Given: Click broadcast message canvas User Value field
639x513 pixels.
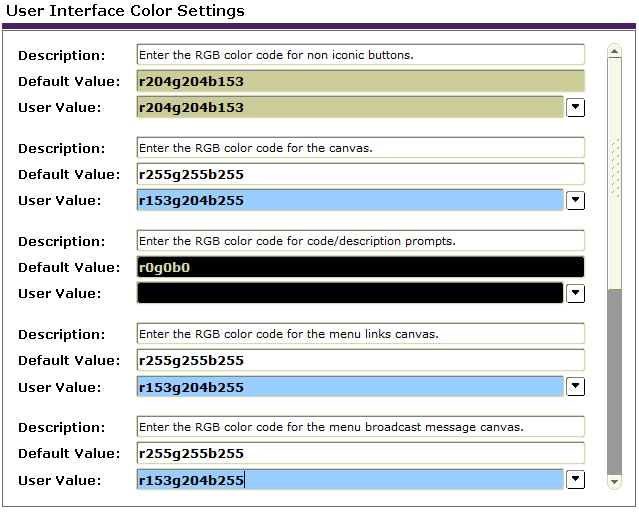Looking at the screenshot, I should click(x=350, y=480).
